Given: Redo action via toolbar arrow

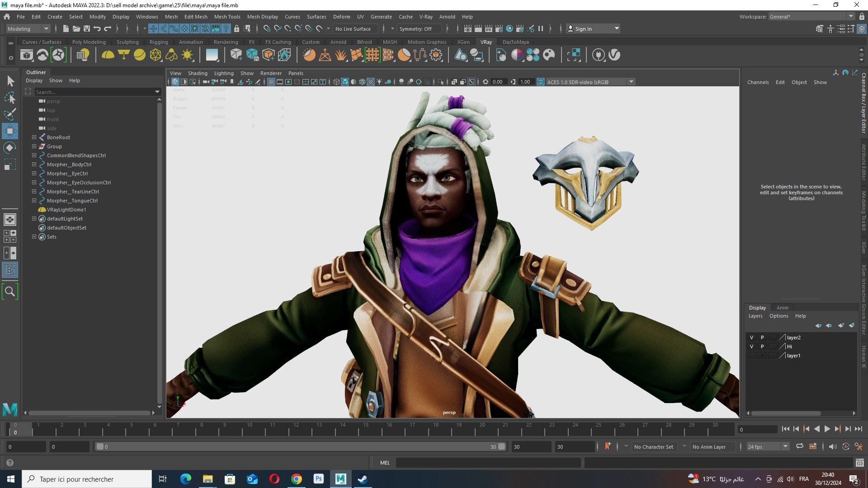Looking at the screenshot, I should click(108, 28).
